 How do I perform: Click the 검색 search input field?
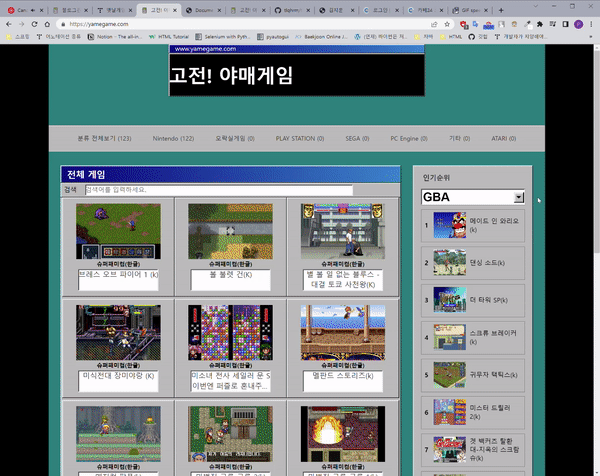click(218, 189)
